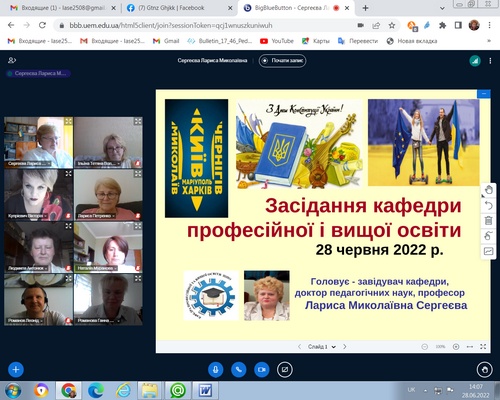
Task: Switch to the Gtnz Ghjkk Facebook tab
Action: (x=180, y=8)
